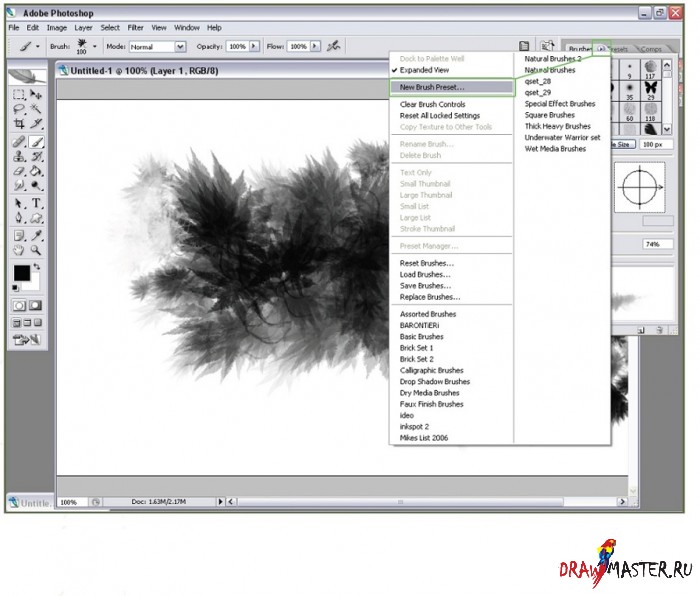Select the Hand tool
The height and width of the screenshot is (596, 700).
(x=19, y=250)
